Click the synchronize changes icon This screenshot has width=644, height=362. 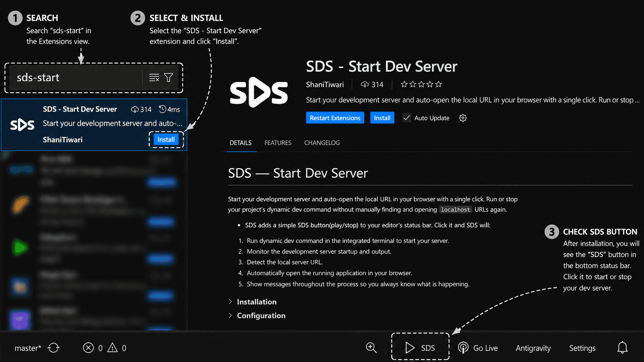(54, 348)
